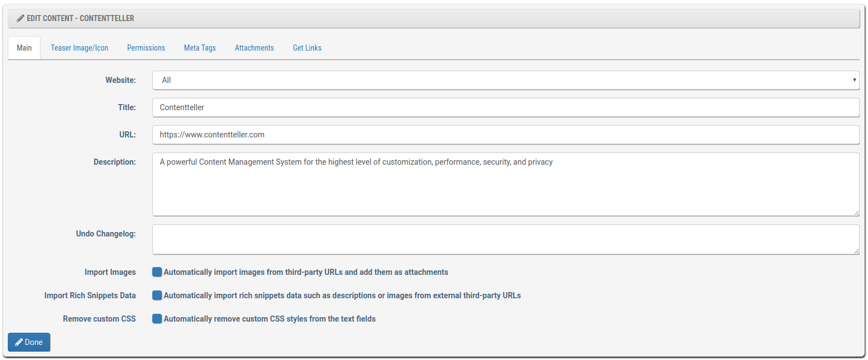Switch to the Main tab
The height and width of the screenshot is (360, 868).
coord(24,48)
